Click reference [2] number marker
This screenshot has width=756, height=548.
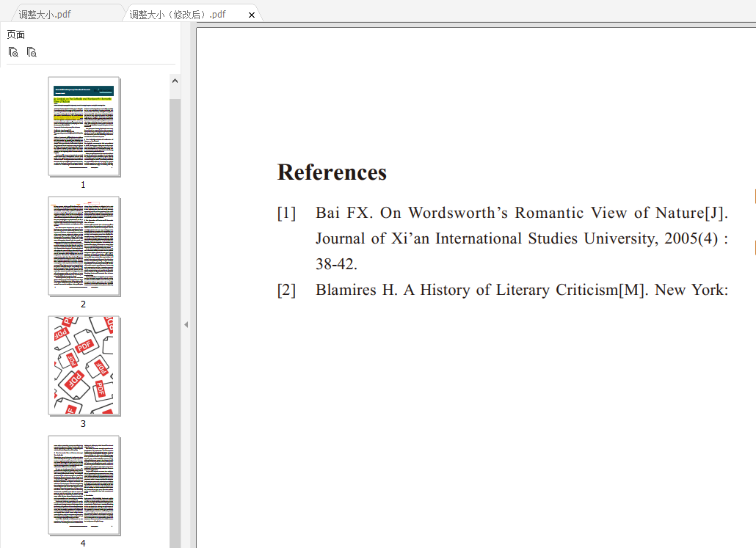pyautogui.click(x=286, y=291)
